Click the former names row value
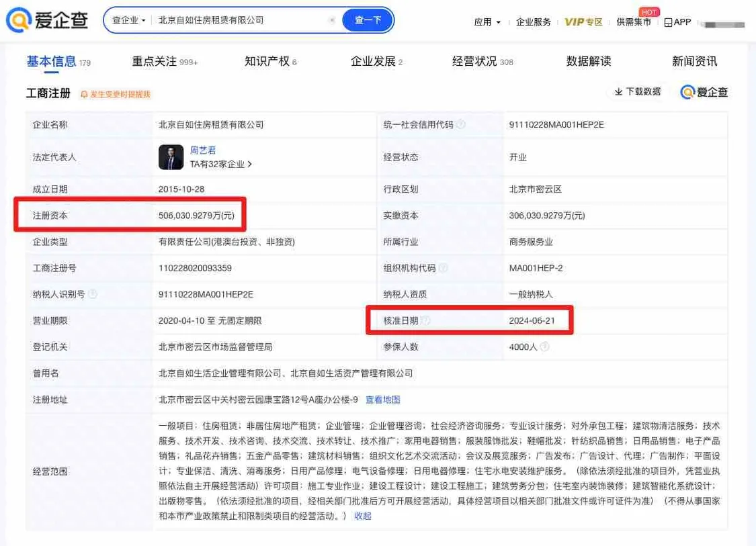This screenshot has height=546, width=756. coord(286,373)
